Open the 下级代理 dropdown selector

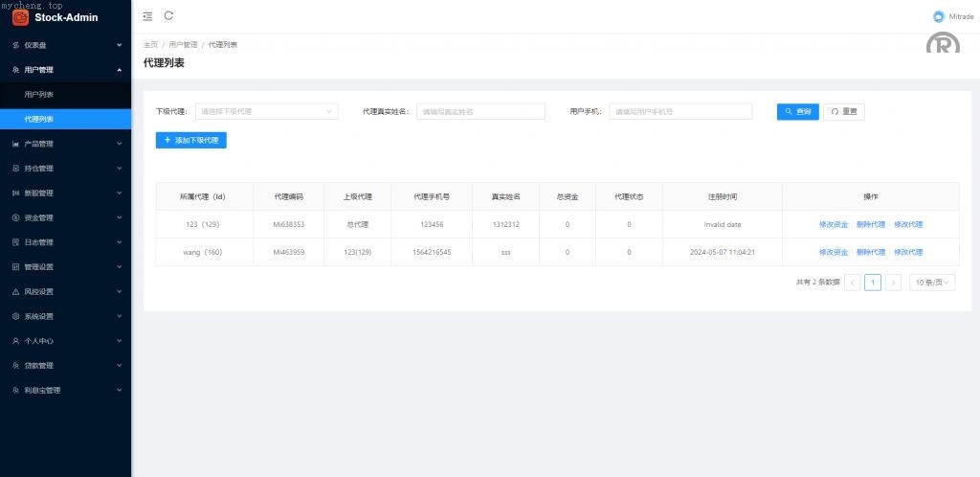[x=266, y=111]
